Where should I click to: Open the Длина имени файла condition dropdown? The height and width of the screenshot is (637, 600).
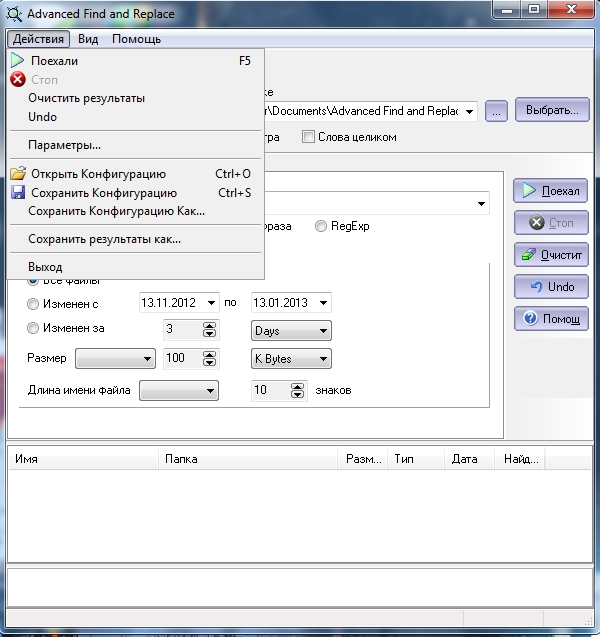click(179, 391)
